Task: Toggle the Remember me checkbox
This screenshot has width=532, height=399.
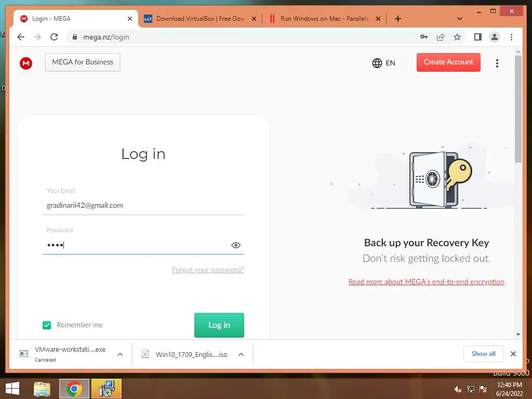Action: coord(47,325)
